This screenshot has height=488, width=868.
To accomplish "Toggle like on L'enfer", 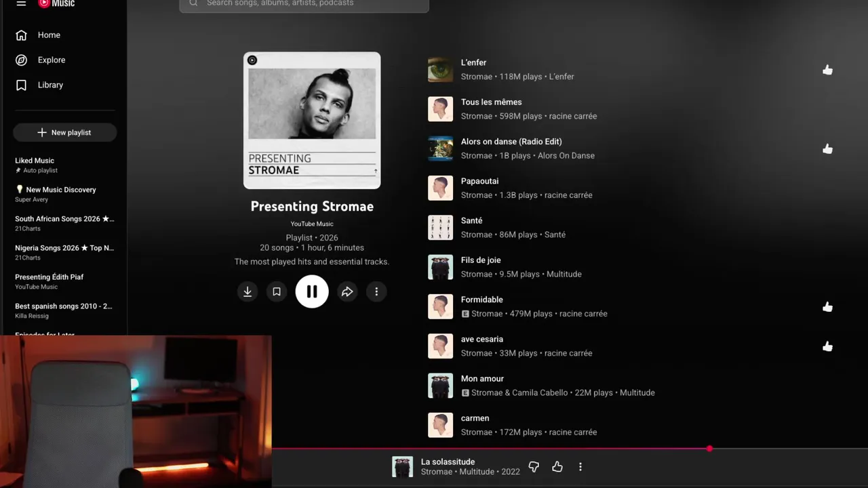I will 827,70.
